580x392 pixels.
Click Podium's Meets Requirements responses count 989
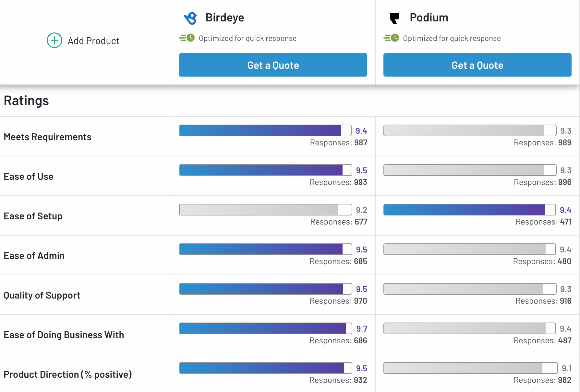(x=565, y=143)
